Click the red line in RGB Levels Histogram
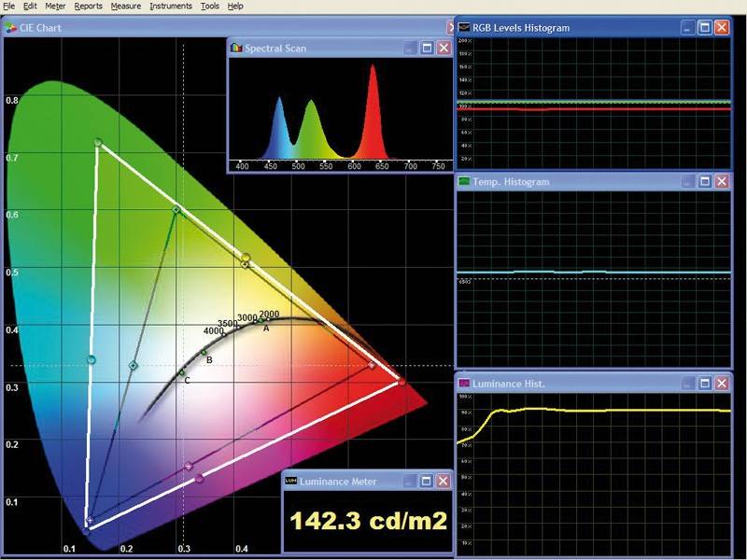The image size is (747, 560). pos(594,109)
